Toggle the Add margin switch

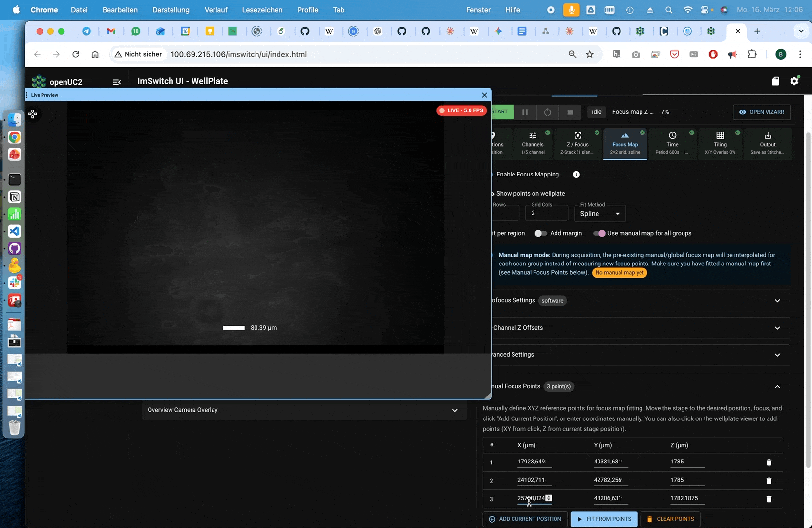pyautogui.click(x=540, y=233)
